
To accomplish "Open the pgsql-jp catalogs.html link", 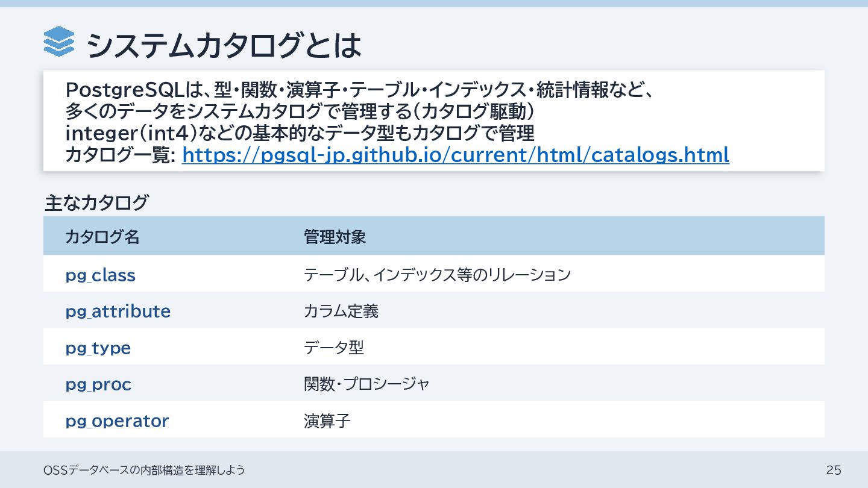I will pyautogui.click(x=455, y=155).
